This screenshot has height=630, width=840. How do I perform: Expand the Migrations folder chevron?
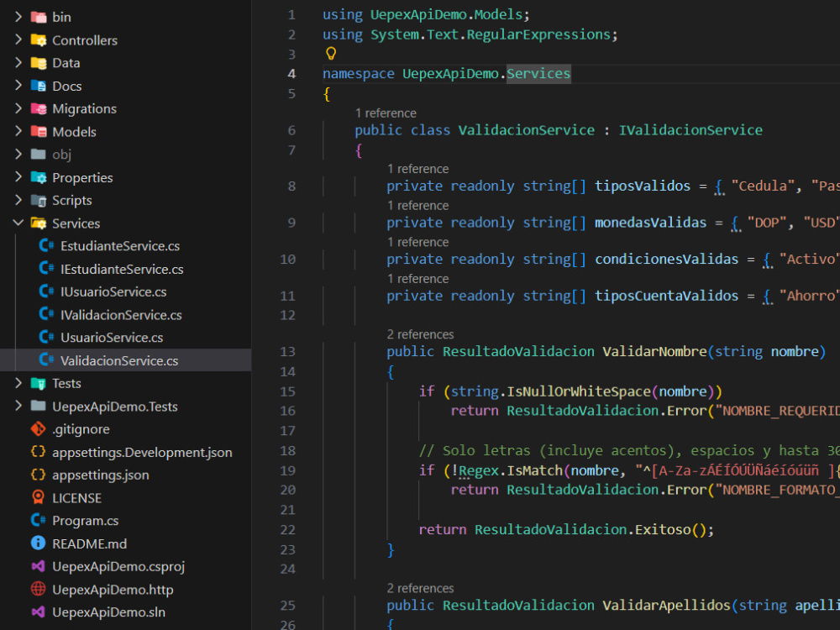pyautogui.click(x=18, y=108)
